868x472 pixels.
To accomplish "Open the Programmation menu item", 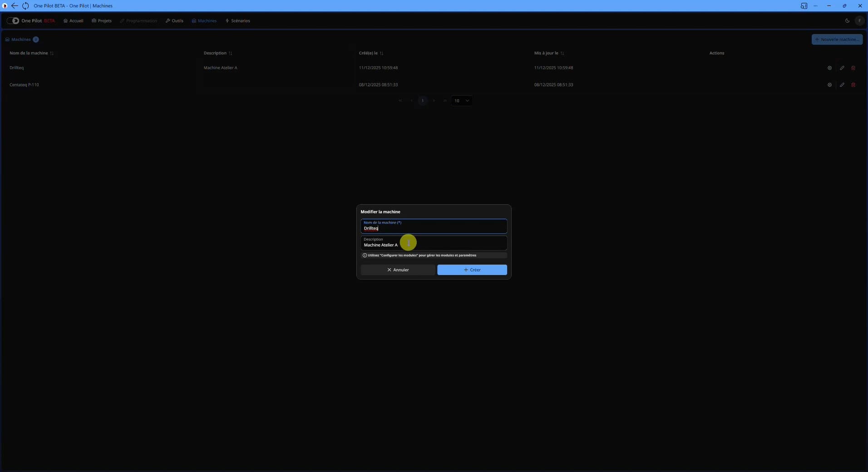I will pyautogui.click(x=138, y=21).
